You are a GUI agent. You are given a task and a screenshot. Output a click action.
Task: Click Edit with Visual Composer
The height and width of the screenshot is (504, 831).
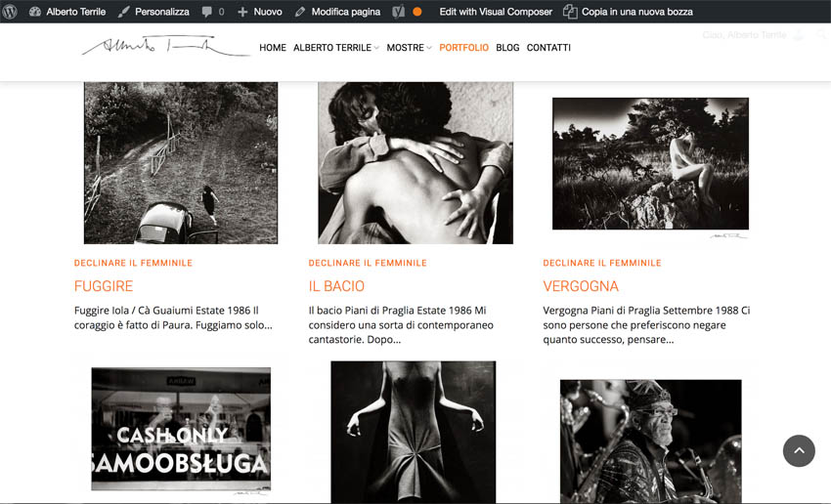[x=495, y=12]
